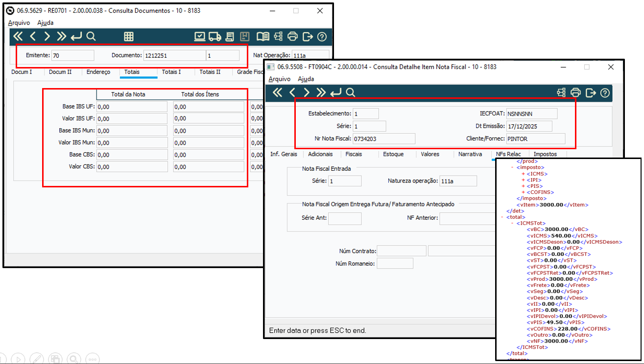This screenshot has width=644, height=364.
Task: Open help icon in Detalhe Item Nota Fiscal
Action: (x=605, y=92)
